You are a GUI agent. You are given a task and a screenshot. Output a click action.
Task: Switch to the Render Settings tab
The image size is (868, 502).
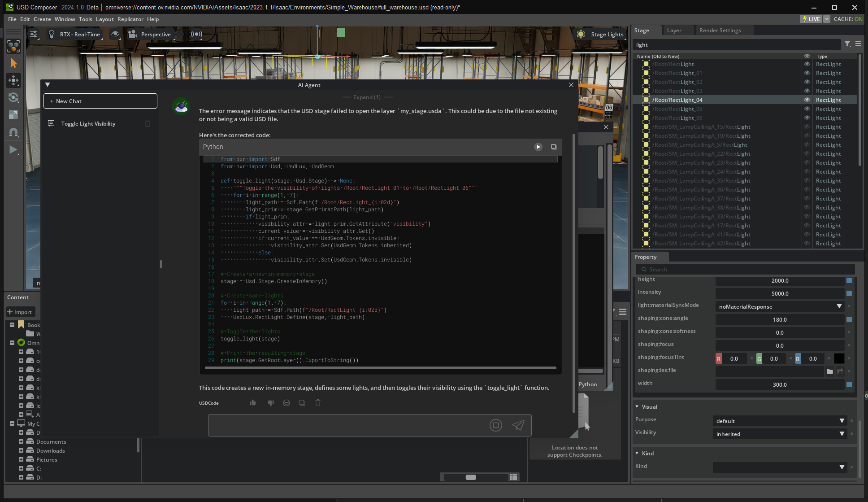(x=720, y=30)
